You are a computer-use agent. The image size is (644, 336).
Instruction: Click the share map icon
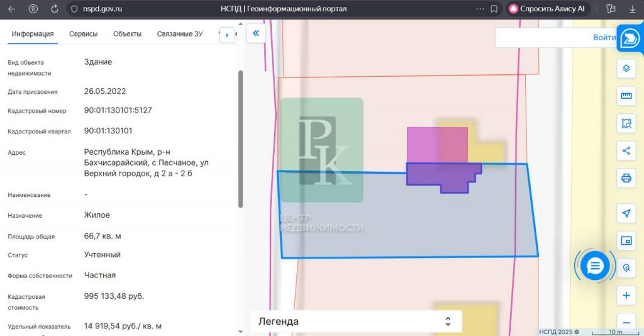tap(626, 150)
